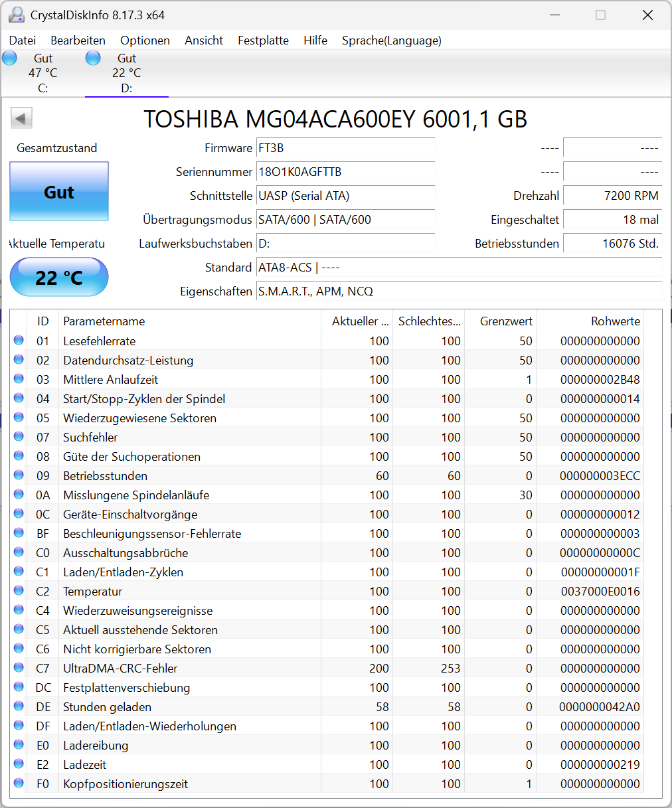Open the Datei menu
This screenshot has height=808, width=672.
point(23,40)
